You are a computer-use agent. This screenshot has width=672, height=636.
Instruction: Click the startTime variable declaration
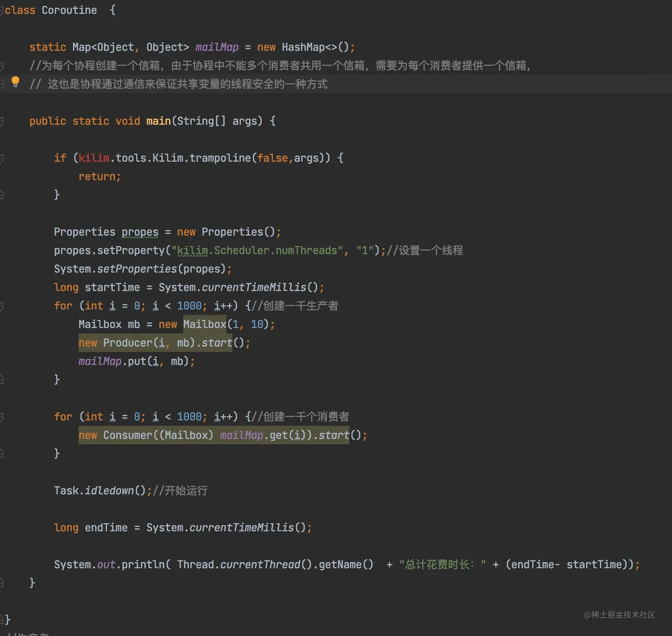pyautogui.click(x=112, y=288)
